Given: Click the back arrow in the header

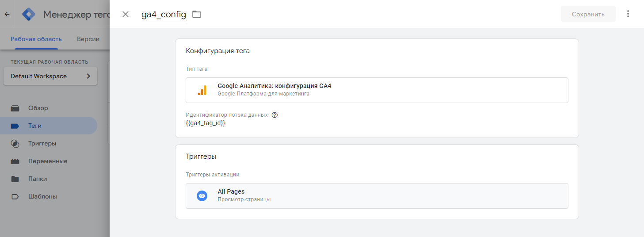Looking at the screenshot, I should pyautogui.click(x=7, y=14).
